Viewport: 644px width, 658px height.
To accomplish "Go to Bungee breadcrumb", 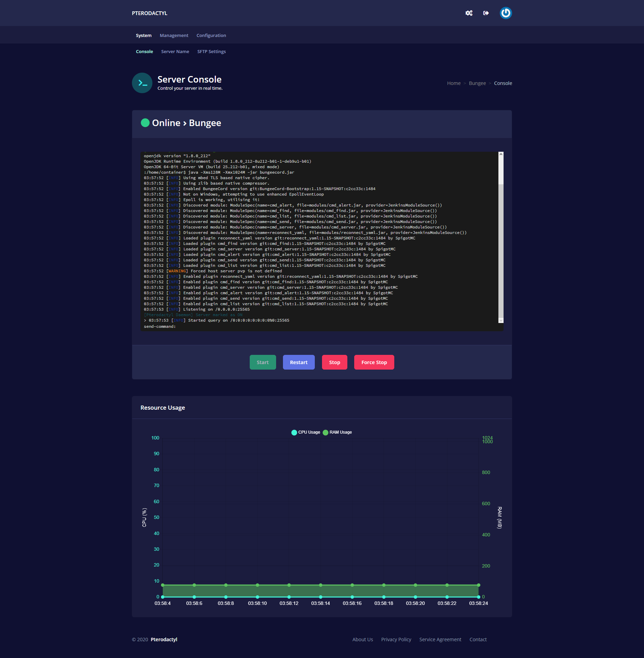I will 477,83.
